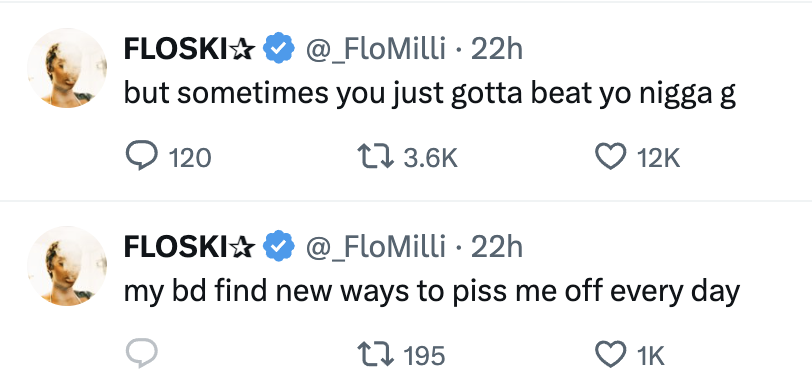Click the 3.6K retweet count
812x392 pixels.
pos(430,157)
